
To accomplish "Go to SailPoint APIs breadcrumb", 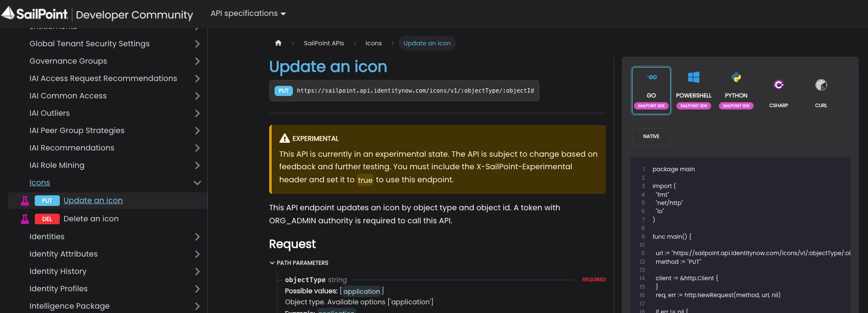I will (324, 43).
